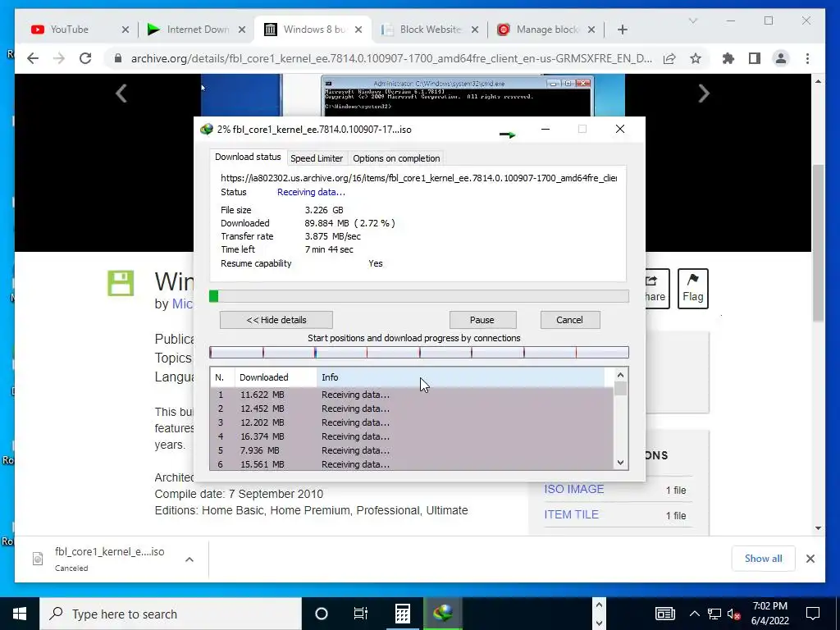Open a new Chrome tab with plus
The width and height of the screenshot is (840, 630).
coord(622,30)
